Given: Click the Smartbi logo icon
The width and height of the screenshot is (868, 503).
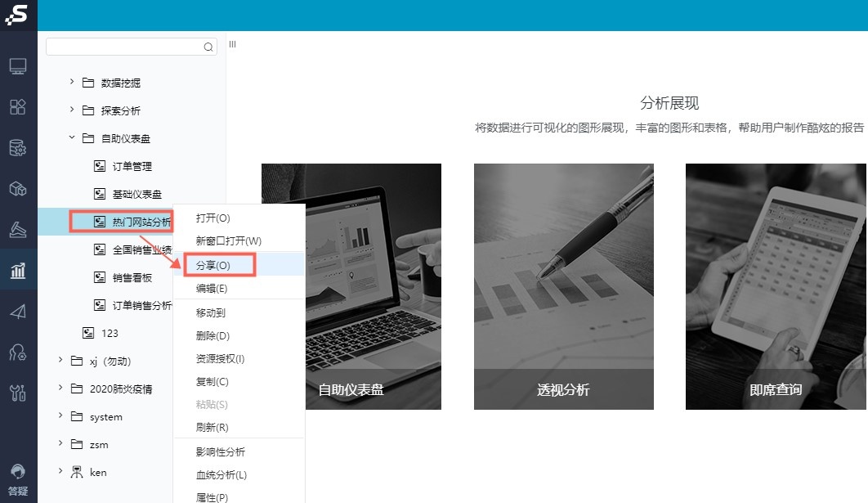Looking at the screenshot, I should 16,14.
